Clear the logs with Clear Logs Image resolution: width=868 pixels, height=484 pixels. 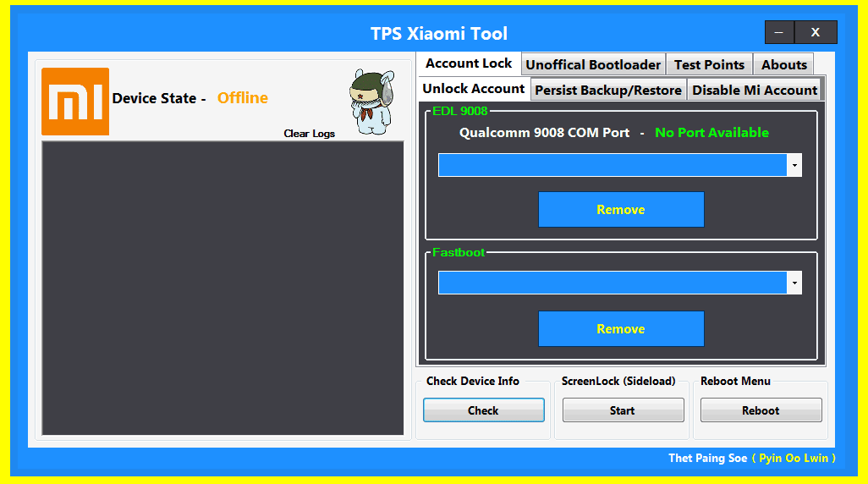pos(309,134)
